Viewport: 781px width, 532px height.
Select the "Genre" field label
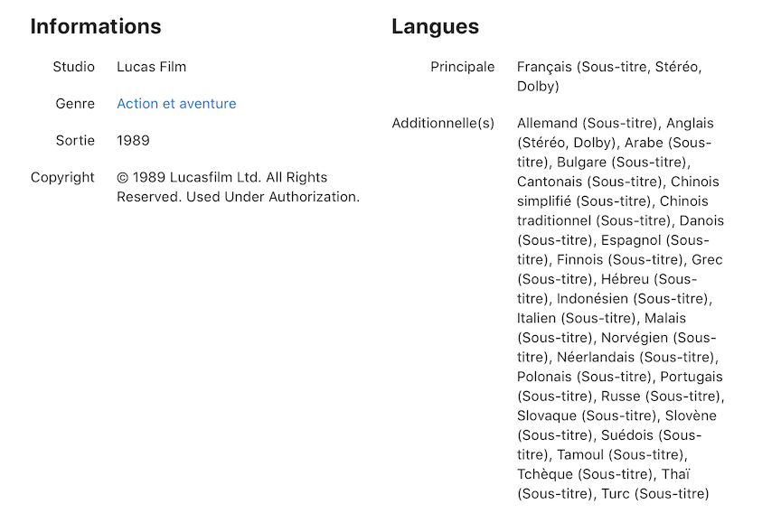click(x=75, y=104)
